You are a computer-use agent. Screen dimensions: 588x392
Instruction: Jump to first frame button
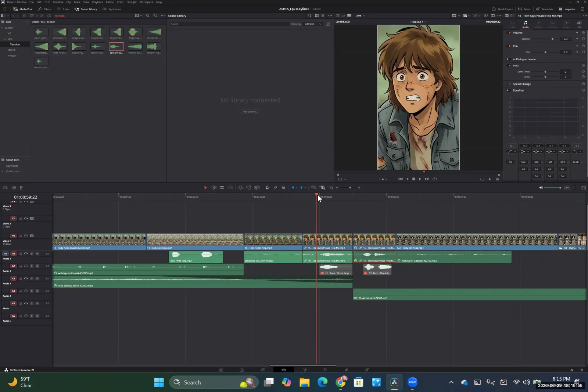click(400, 179)
